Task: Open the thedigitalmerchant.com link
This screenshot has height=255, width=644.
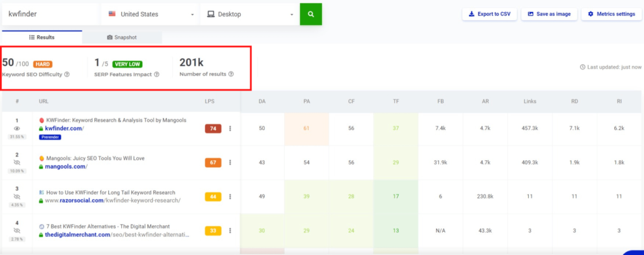Action: click(x=117, y=235)
